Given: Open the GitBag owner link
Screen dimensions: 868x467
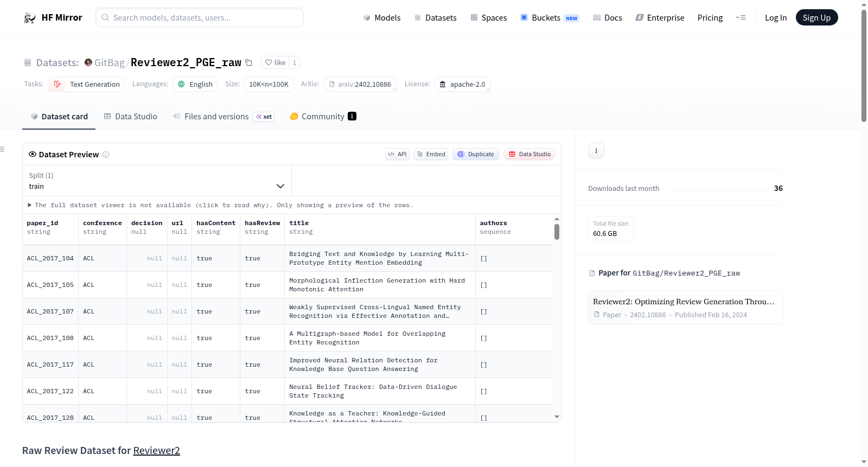Looking at the screenshot, I should click(110, 62).
